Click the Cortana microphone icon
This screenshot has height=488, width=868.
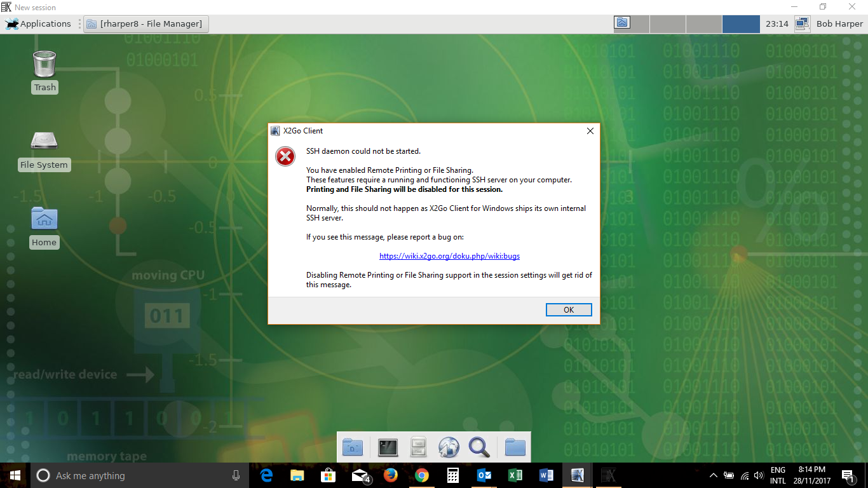click(x=236, y=475)
